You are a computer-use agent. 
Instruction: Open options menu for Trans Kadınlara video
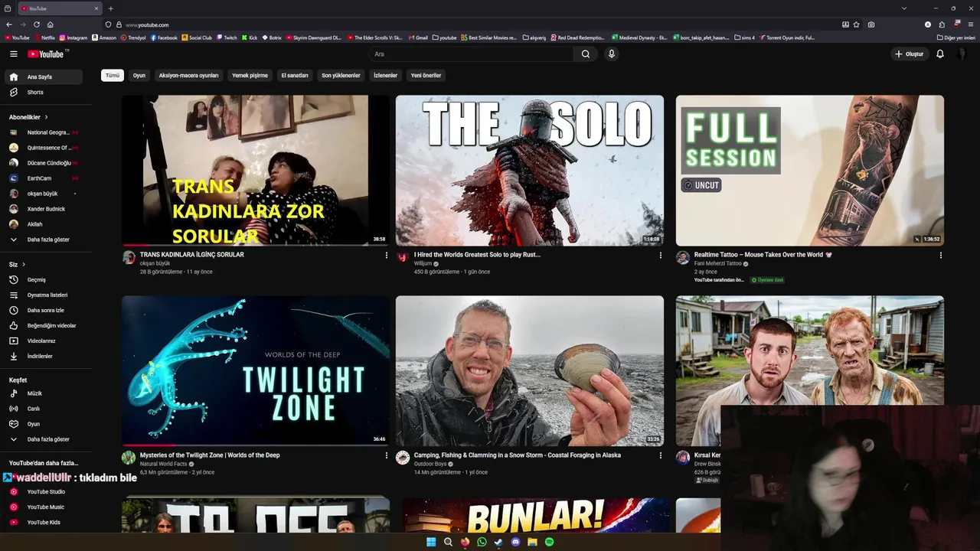(x=386, y=255)
